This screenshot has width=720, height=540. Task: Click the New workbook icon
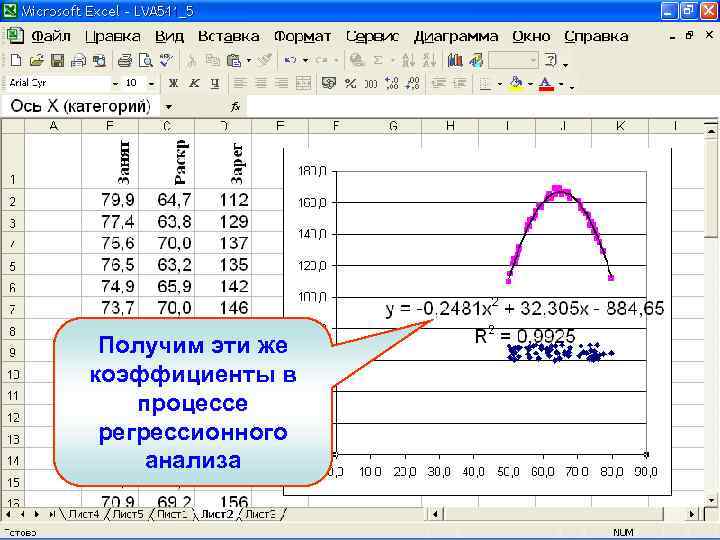point(16,60)
